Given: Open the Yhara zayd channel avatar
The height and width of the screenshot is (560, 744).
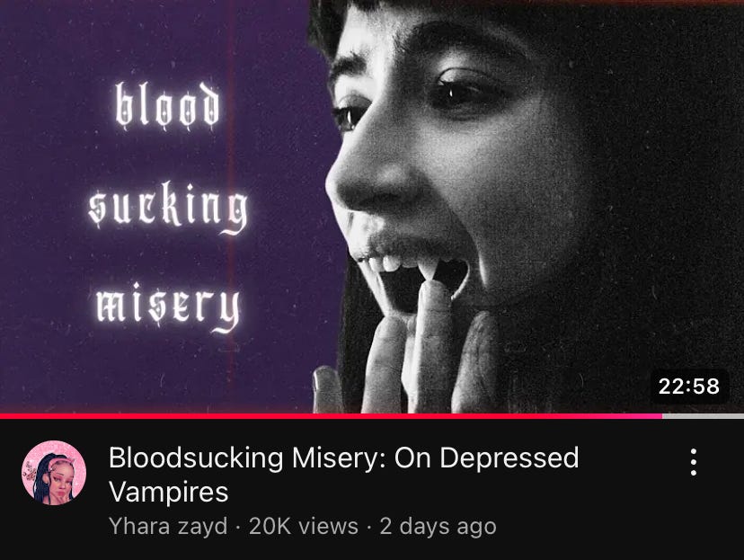Looking at the screenshot, I should 54,473.
